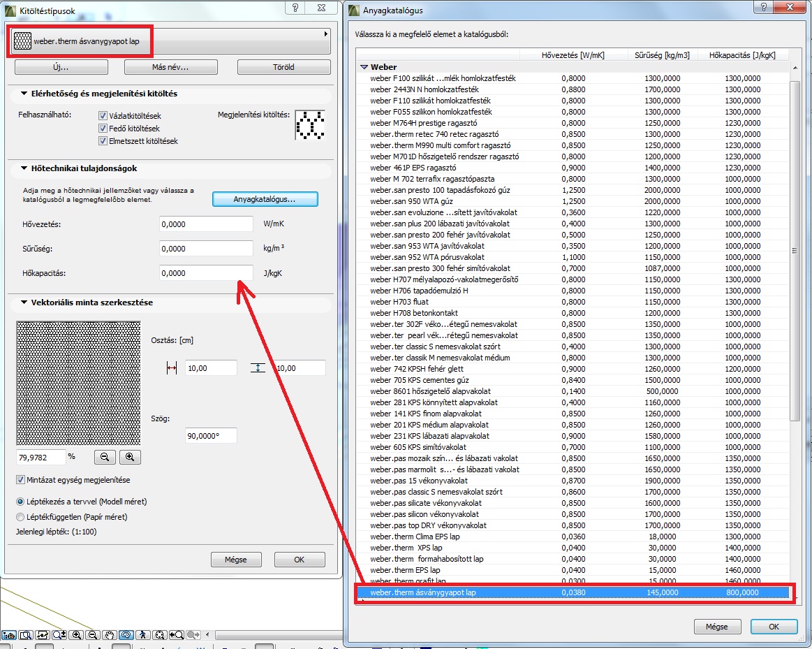Click the Hővezetés [W/mK] column header

573,55
